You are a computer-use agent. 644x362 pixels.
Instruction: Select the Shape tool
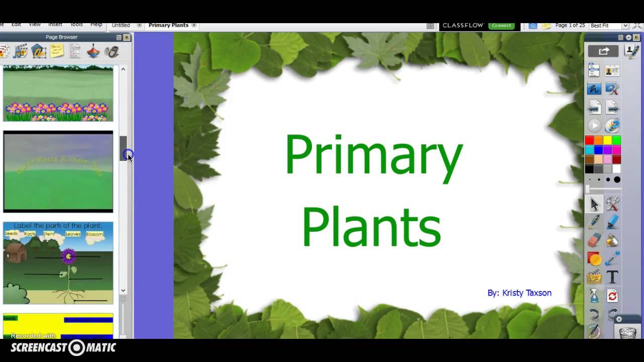[594, 258]
